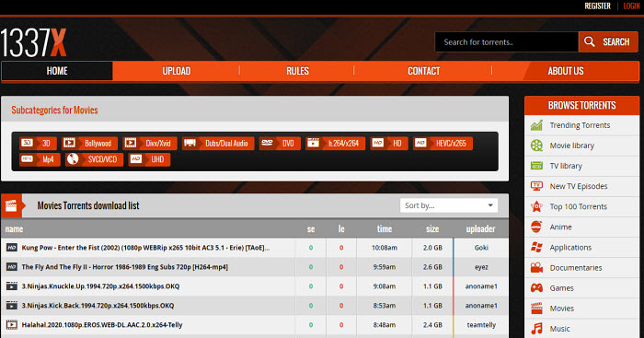Open the Applications Windows flag icon

(536, 247)
